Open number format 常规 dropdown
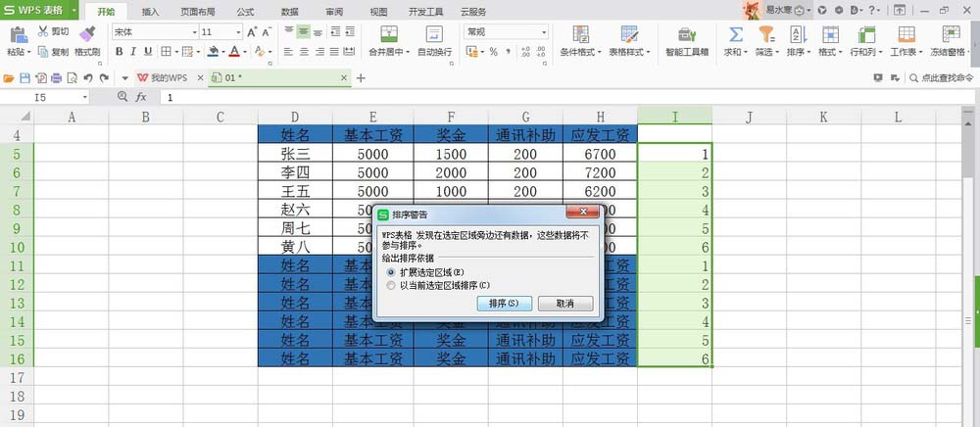The width and height of the screenshot is (980, 427). pyautogui.click(x=544, y=32)
